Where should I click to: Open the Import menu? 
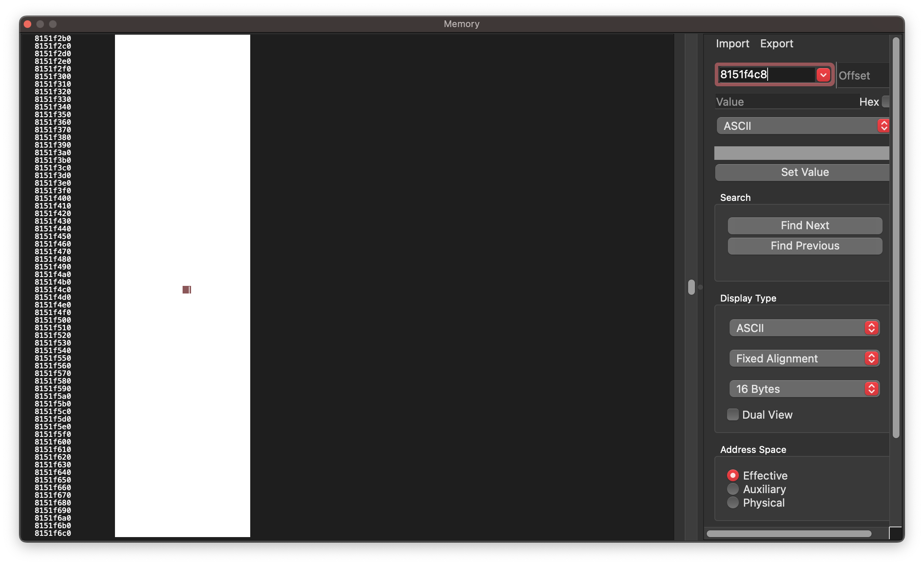732,44
